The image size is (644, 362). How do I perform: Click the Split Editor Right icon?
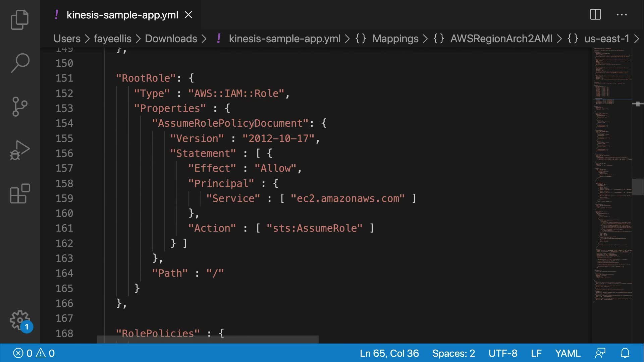click(595, 15)
